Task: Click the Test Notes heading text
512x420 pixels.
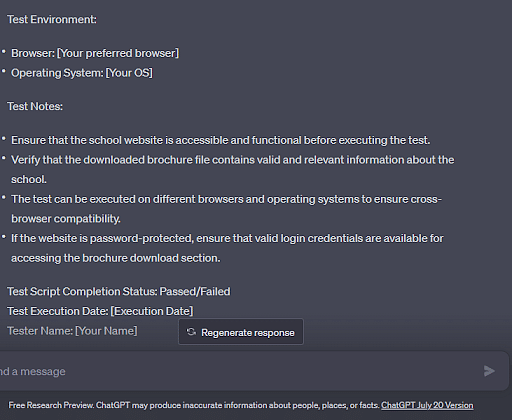Action: pyautogui.click(x=35, y=106)
